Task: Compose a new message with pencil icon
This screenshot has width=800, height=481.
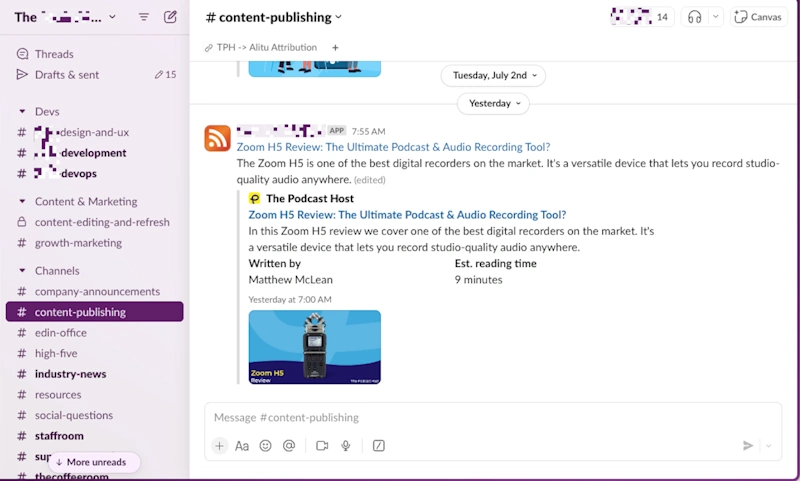Action: tap(170, 17)
